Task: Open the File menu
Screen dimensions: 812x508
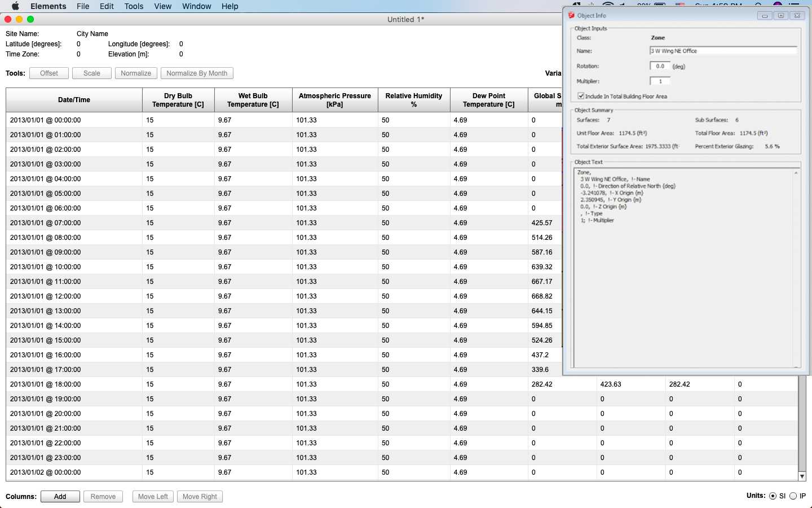Action: pos(83,6)
